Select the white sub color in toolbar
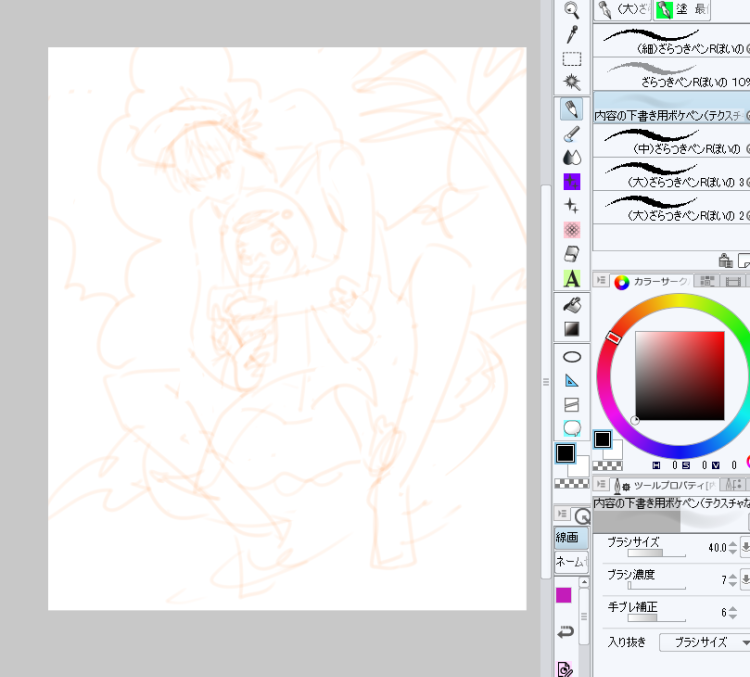The height and width of the screenshot is (677, 750). tap(581, 469)
